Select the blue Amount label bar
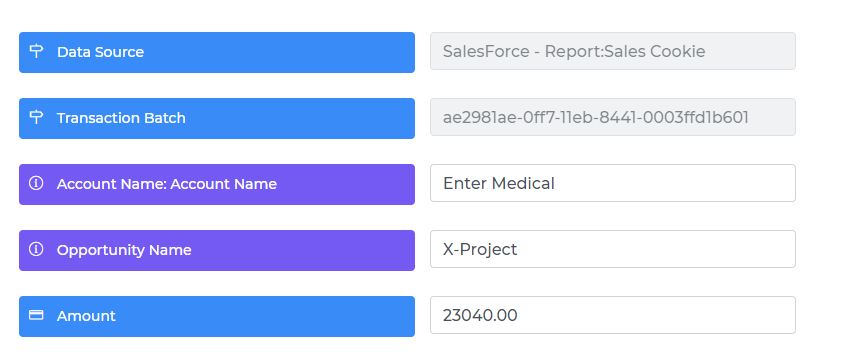Image resolution: width=843 pixels, height=363 pixels. click(217, 316)
